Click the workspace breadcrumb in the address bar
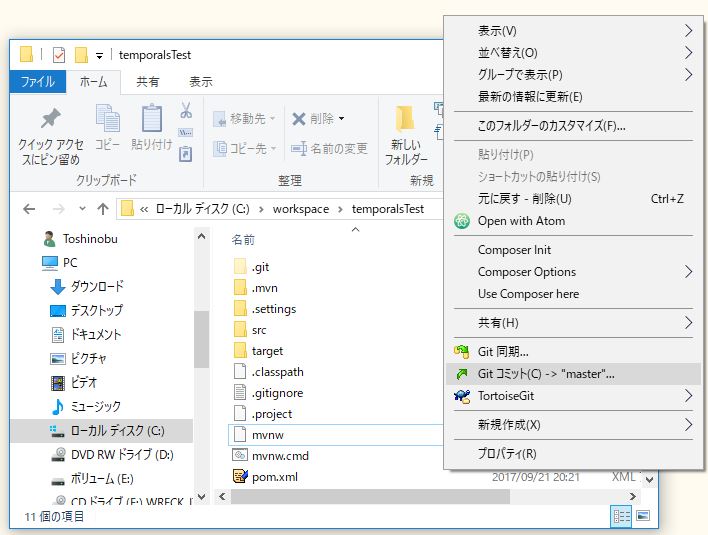 301,209
